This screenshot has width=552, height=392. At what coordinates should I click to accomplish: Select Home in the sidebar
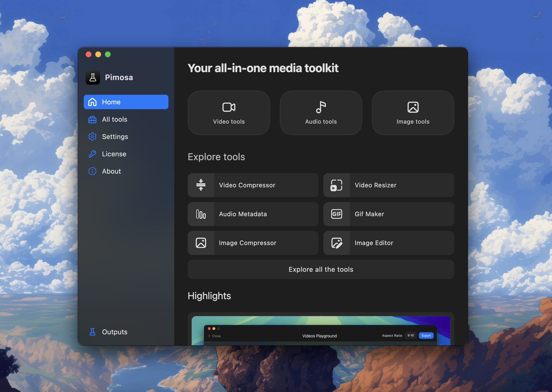point(126,102)
